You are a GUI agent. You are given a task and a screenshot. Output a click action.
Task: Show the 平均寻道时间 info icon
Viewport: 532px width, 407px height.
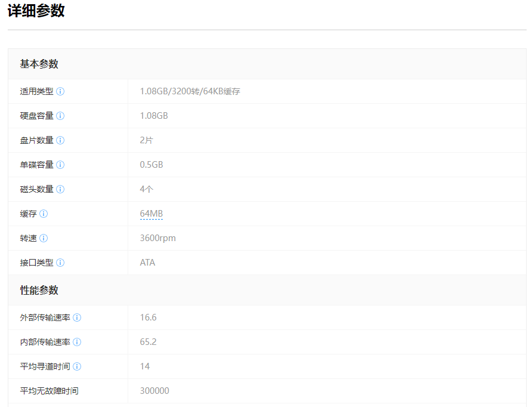pos(77,366)
